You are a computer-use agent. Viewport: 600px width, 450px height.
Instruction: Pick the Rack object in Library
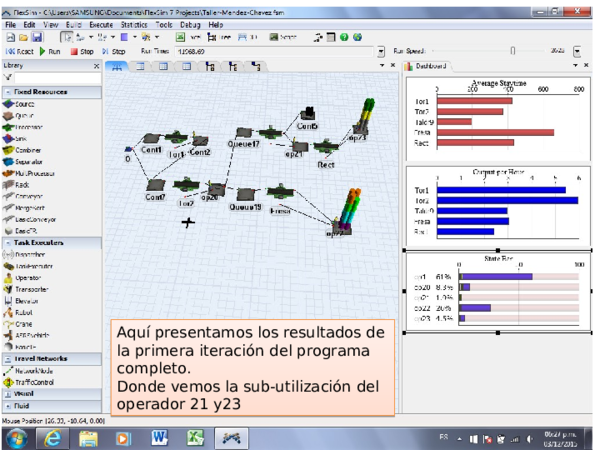tap(16, 185)
